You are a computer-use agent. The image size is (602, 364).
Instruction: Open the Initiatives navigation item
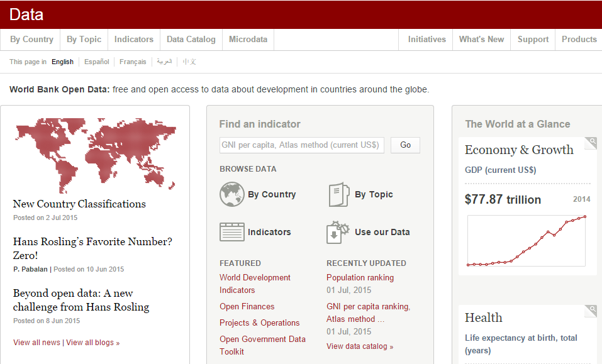[426, 39]
